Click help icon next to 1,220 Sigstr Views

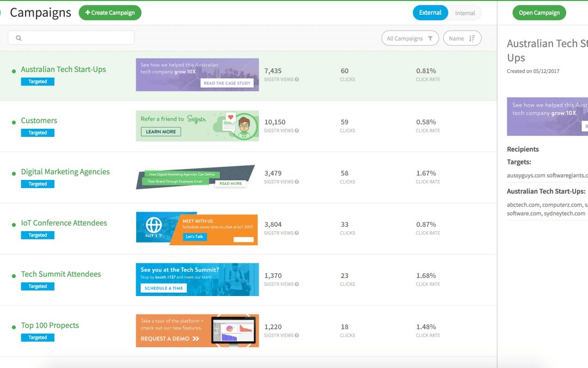tap(297, 335)
